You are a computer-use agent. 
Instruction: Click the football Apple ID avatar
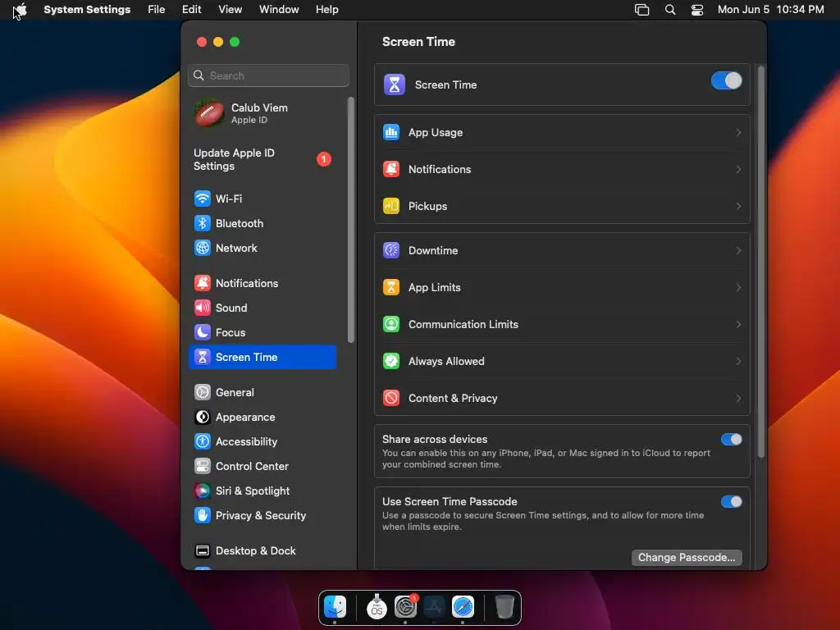tap(209, 113)
